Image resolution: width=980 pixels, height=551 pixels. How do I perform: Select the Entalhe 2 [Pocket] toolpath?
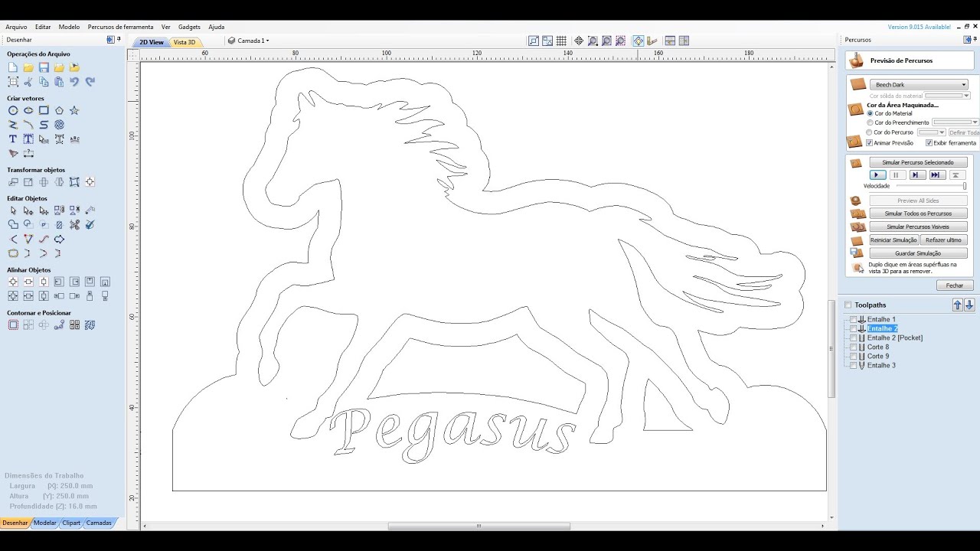[x=895, y=337]
